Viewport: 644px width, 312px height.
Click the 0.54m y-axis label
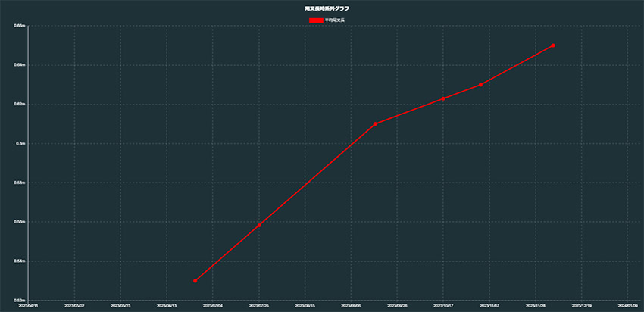[x=20, y=261]
